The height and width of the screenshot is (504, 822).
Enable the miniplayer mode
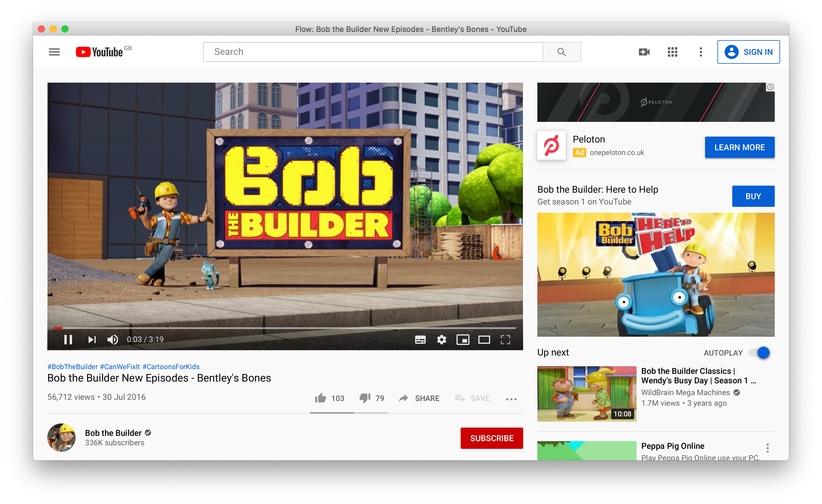coord(463,340)
